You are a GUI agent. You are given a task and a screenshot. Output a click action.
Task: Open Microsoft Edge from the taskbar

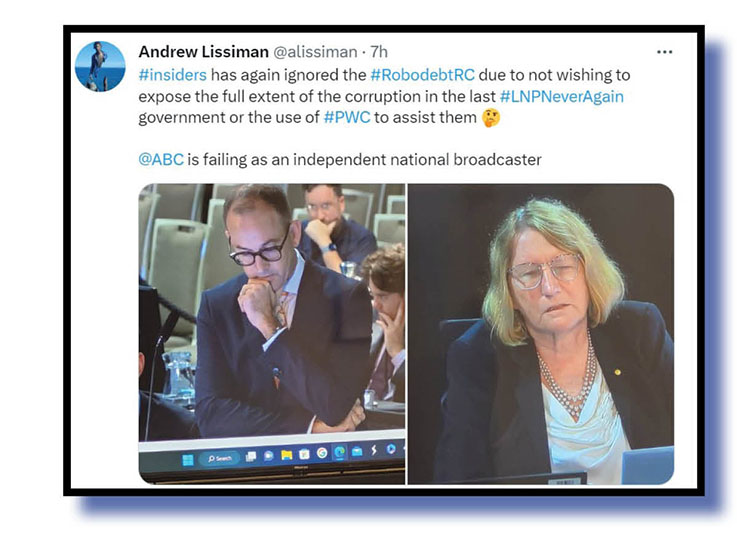(339, 452)
